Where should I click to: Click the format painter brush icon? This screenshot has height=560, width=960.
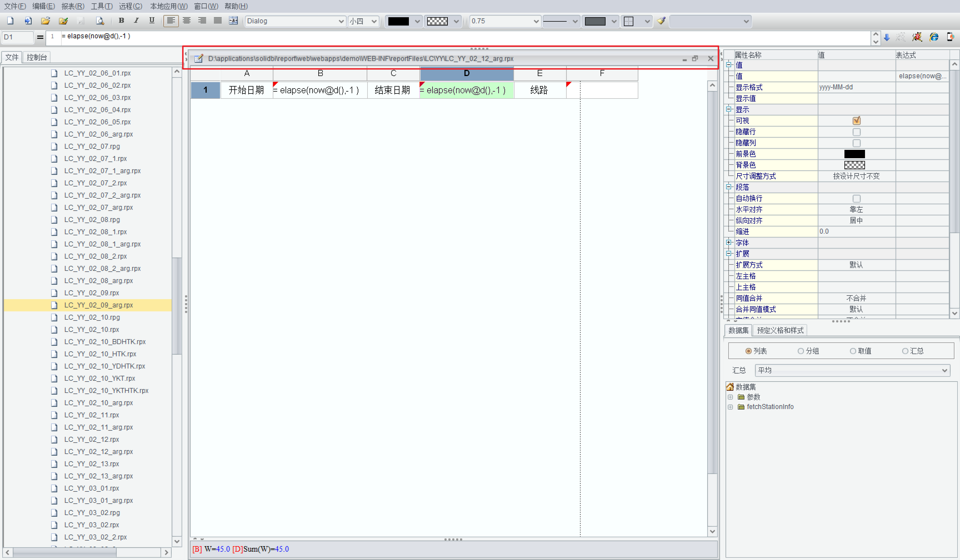pos(661,21)
